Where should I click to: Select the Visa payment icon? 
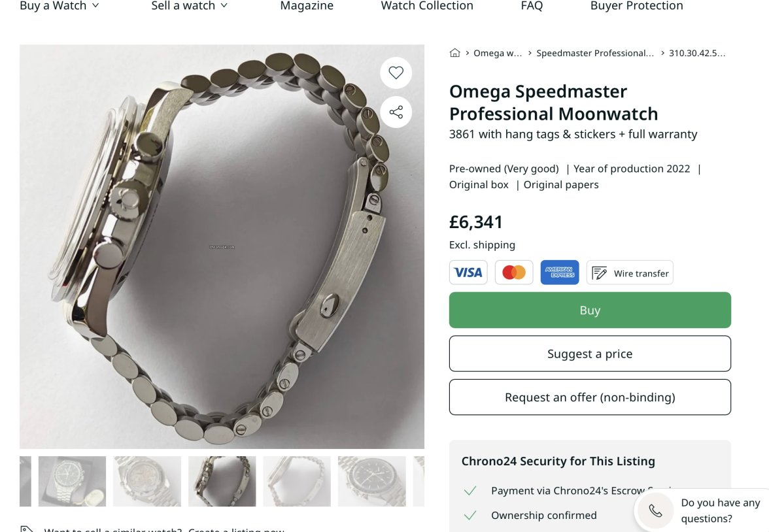click(468, 273)
